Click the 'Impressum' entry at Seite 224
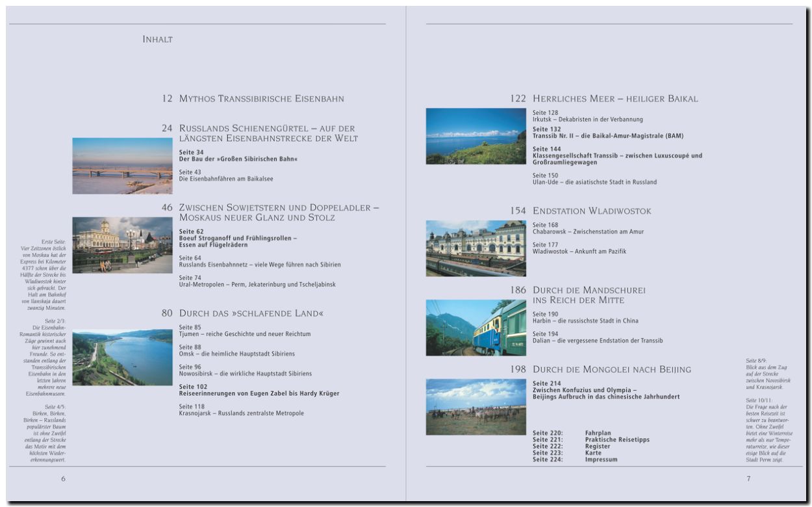 click(601, 460)
